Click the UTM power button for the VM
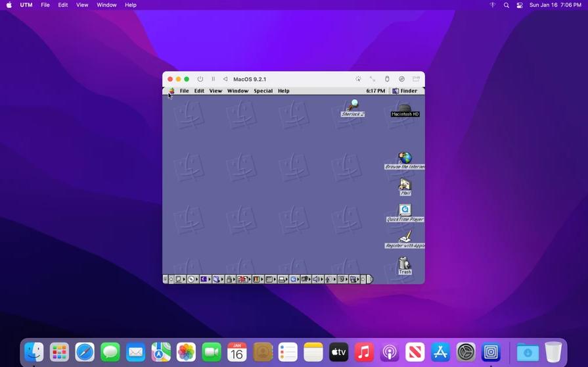This screenshot has width=588, height=367. click(200, 79)
